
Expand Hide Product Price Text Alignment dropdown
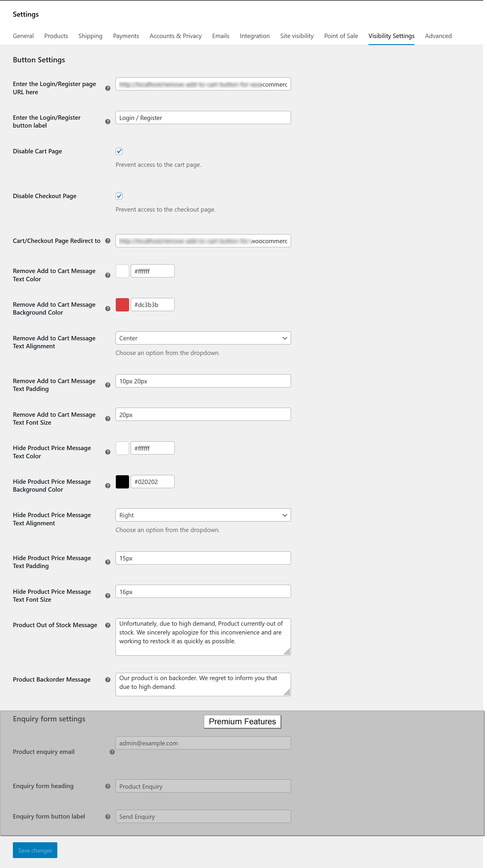click(x=203, y=515)
